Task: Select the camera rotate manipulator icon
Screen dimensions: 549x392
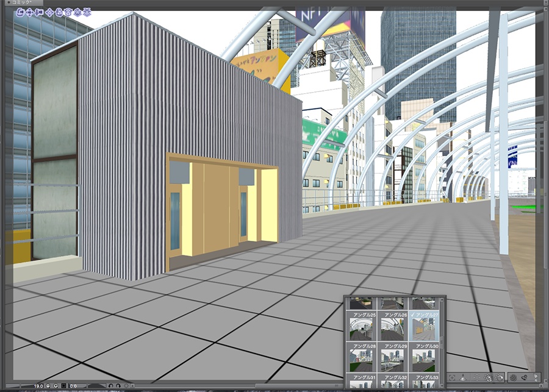Action: tap(20, 12)
